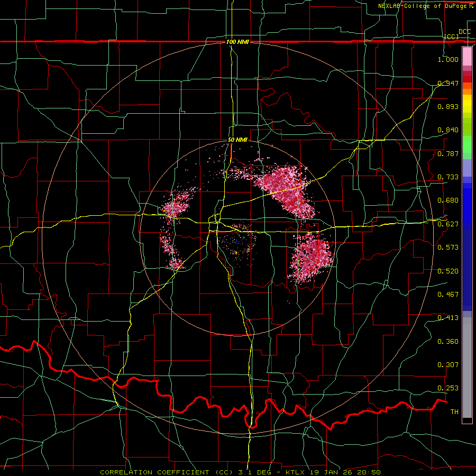Click the 0.840 scale value
Image resolution: width=476 pixels, height=476 pixels.
[448, 130]
